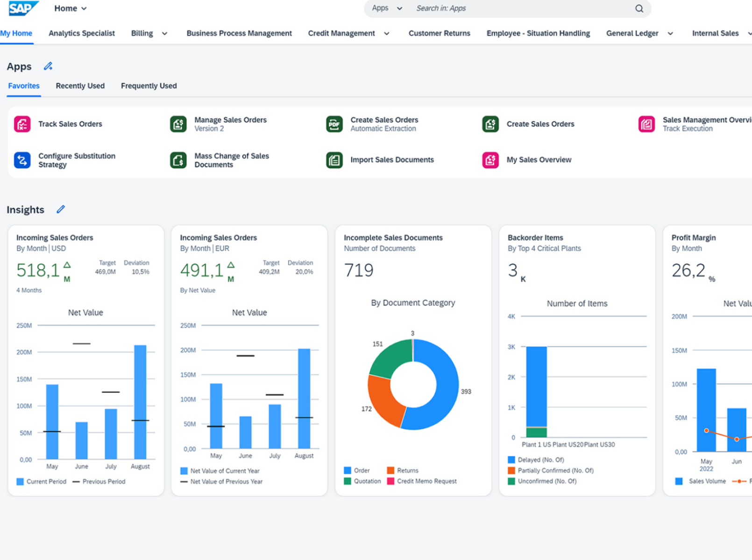Open Profit Margin card title

click(694, 238)
